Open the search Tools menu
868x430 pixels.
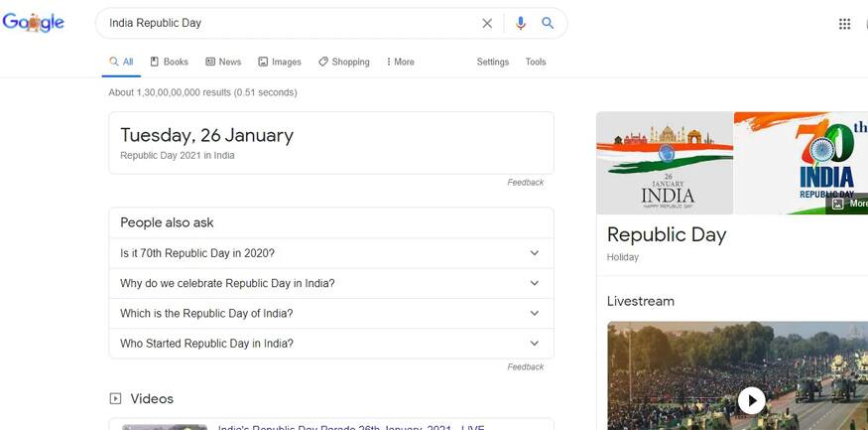[x=536, y=62]
